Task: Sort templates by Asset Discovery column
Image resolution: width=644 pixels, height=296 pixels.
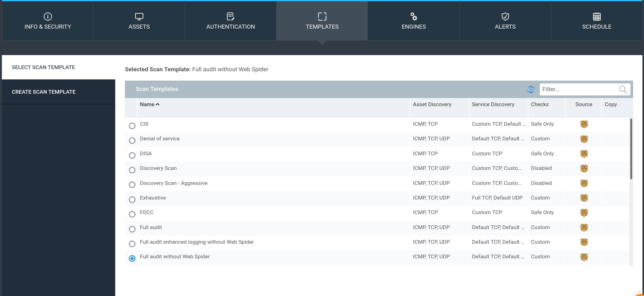Action: click(x=432, y=105)
